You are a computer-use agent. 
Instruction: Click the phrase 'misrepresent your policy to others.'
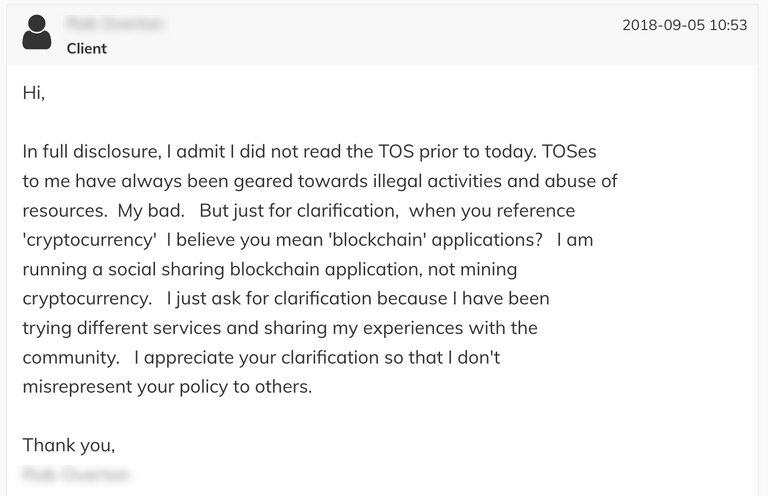click(x=167, y=387)
